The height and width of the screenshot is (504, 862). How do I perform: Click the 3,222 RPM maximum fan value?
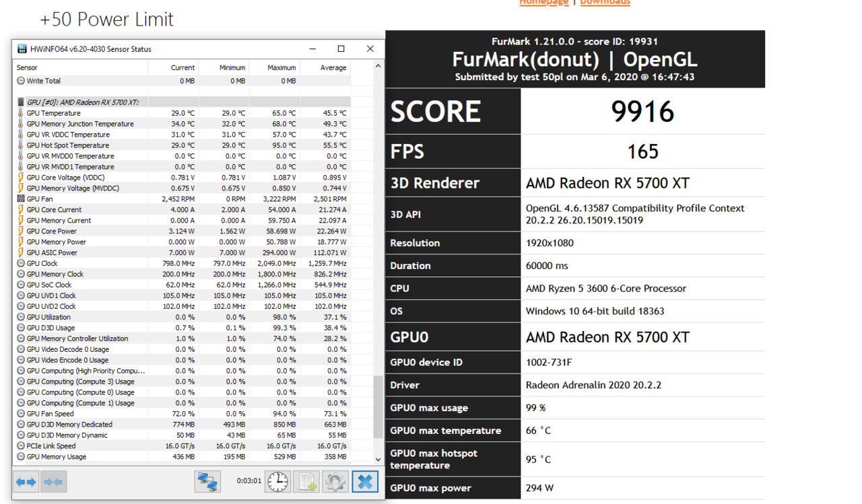279,199
